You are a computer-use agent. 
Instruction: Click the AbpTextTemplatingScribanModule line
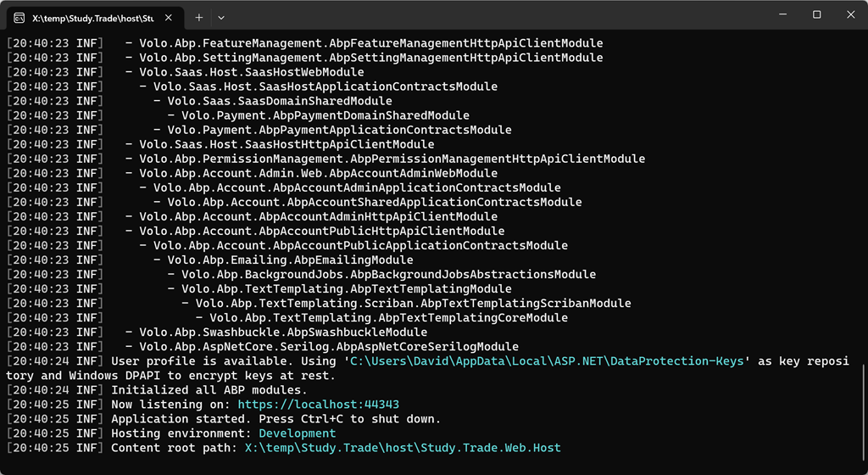point(413,304)
